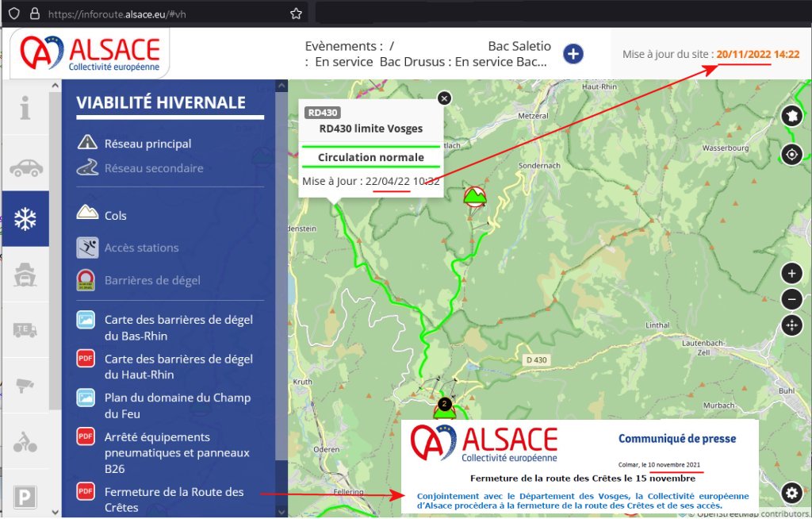Image resolution: width=812 pixels, height=519 pixels.
Task: Click the "Circulation normale" status text
Action: tap(371, 157)
